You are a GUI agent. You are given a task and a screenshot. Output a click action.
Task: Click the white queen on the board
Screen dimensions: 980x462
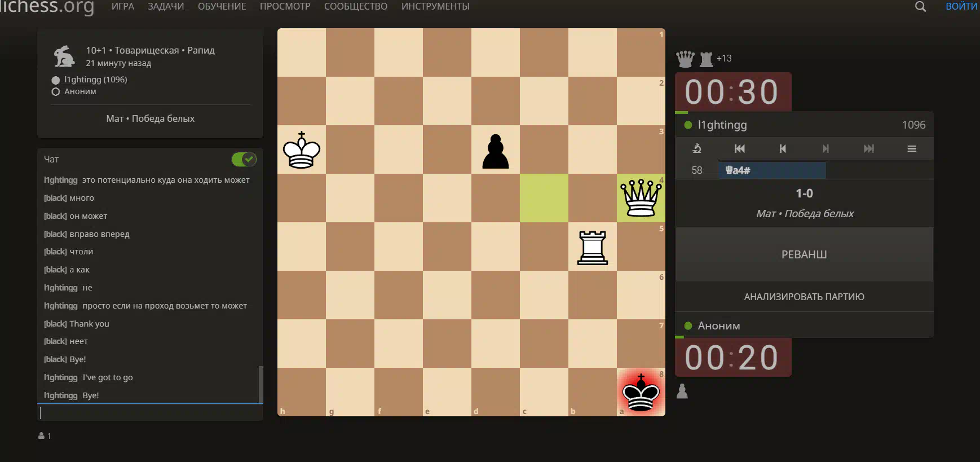(641, 198)
